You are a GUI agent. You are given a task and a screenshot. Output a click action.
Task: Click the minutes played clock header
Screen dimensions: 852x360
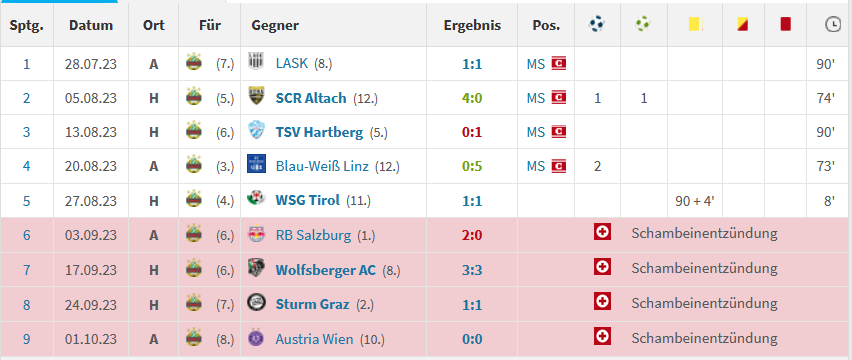click(832, 24)
